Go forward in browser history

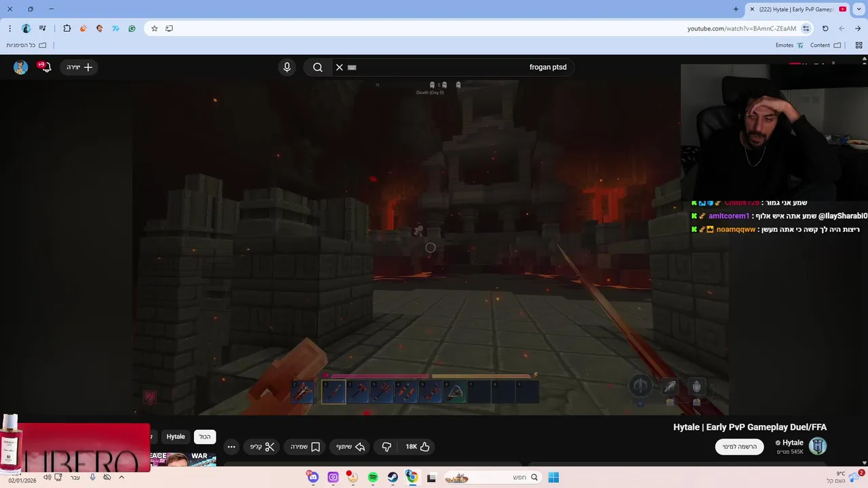(842, 28)
